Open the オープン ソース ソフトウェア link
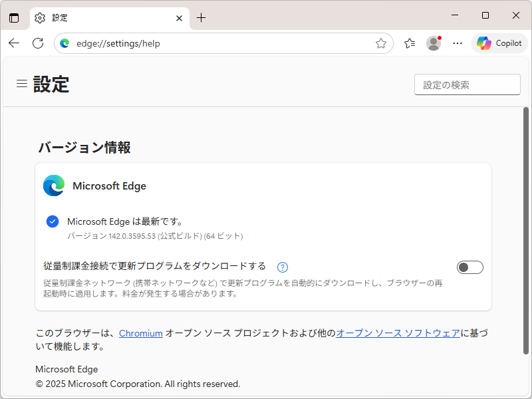 tap(397, 332)
